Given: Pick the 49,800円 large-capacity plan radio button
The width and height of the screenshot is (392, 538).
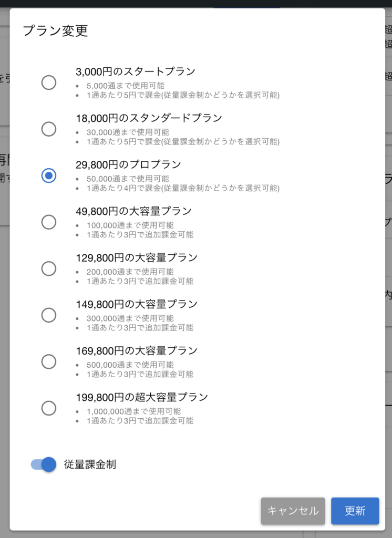Looking at the screenshot, I should pyautogui.click(x=49, y=222).
